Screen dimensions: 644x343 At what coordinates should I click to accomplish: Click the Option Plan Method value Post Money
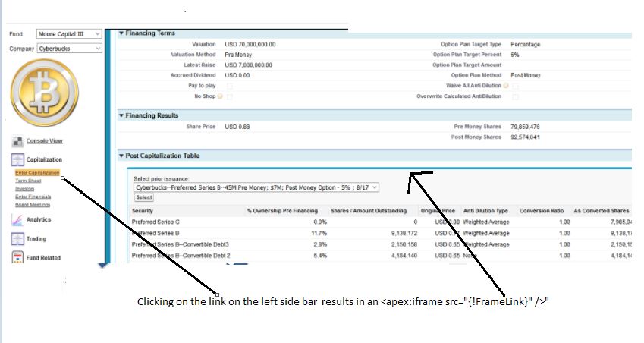(526, 75)
